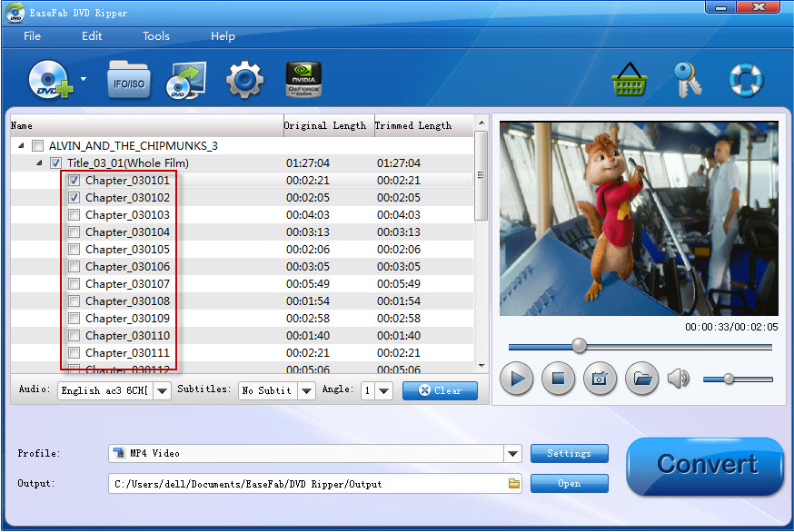
Task: Uncheck Chapter_030101 checkbox
Action: coord(74,180)
